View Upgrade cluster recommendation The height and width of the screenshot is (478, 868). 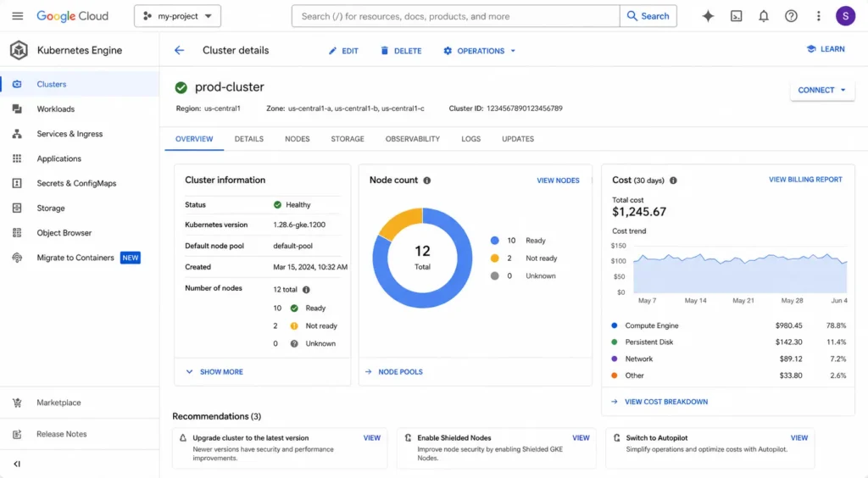372,437
